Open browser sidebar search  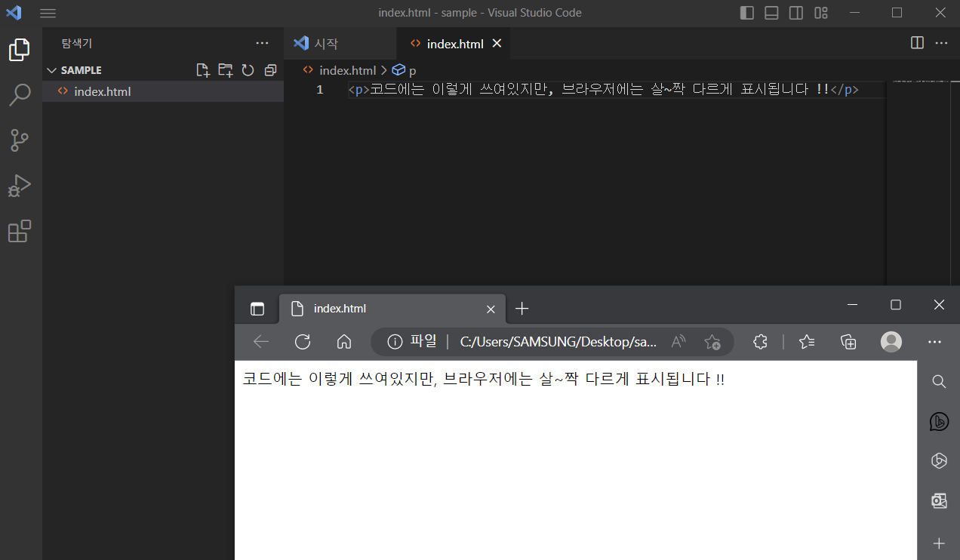939,381
